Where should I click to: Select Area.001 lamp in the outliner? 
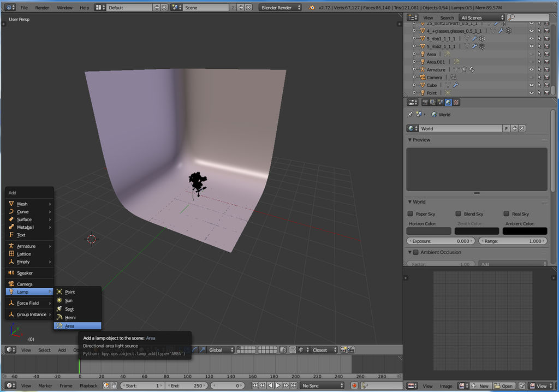[x=436, y=62]
